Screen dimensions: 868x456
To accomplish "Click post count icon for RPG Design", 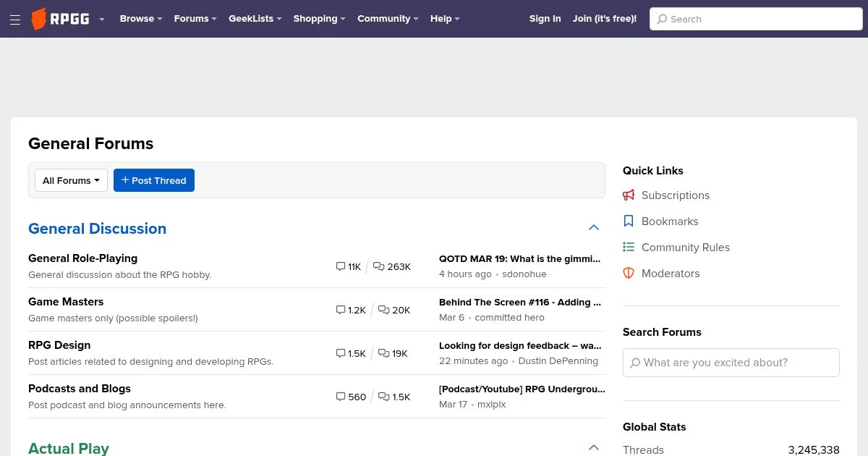I will click(383, 353).
